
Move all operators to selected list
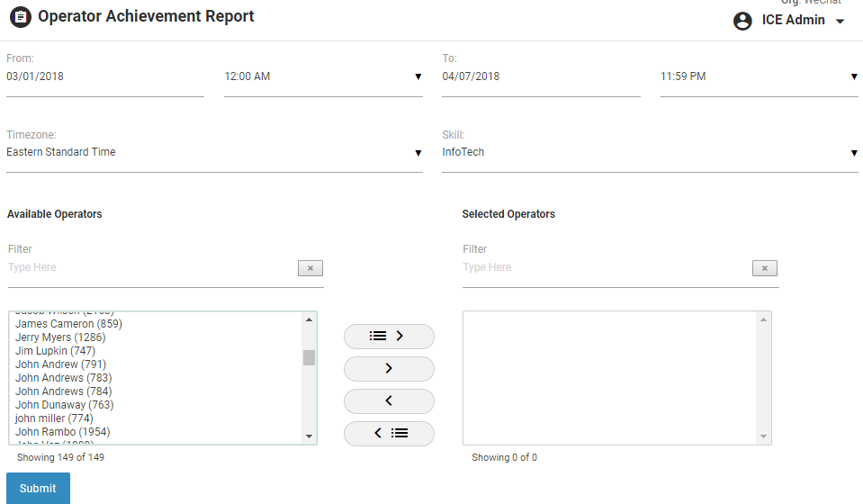(x=389, y=336)
